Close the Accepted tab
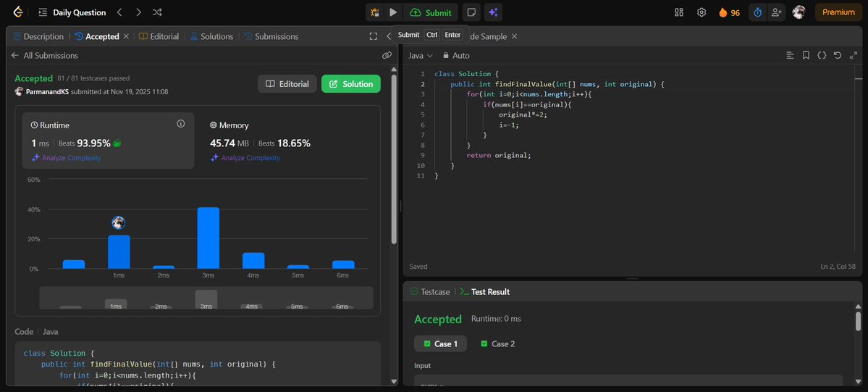 click(126, 36)
